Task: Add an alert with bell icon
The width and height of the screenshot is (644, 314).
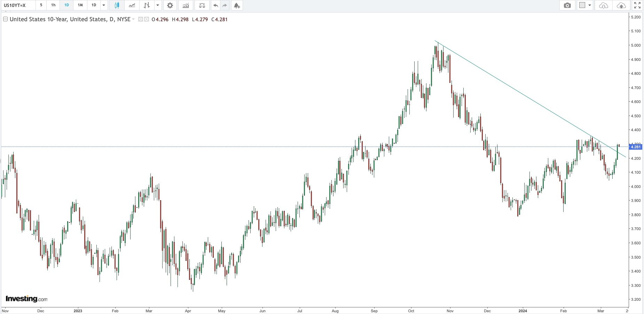Action: pos(237,5)
